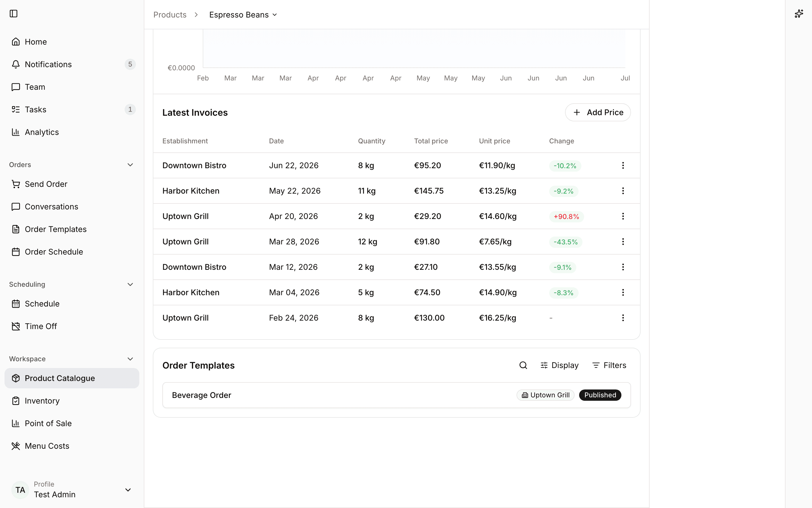Toggle the sidebar panel icon

(14, 14)
